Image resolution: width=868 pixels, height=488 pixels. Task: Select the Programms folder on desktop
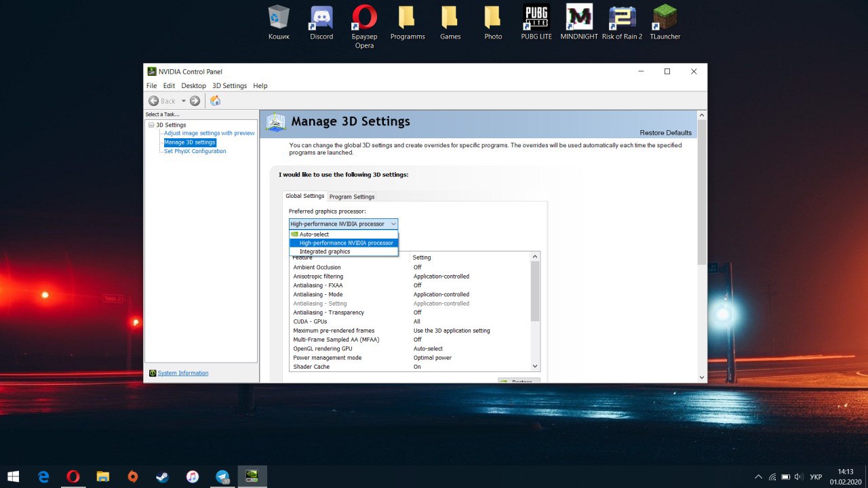(408, 22)
